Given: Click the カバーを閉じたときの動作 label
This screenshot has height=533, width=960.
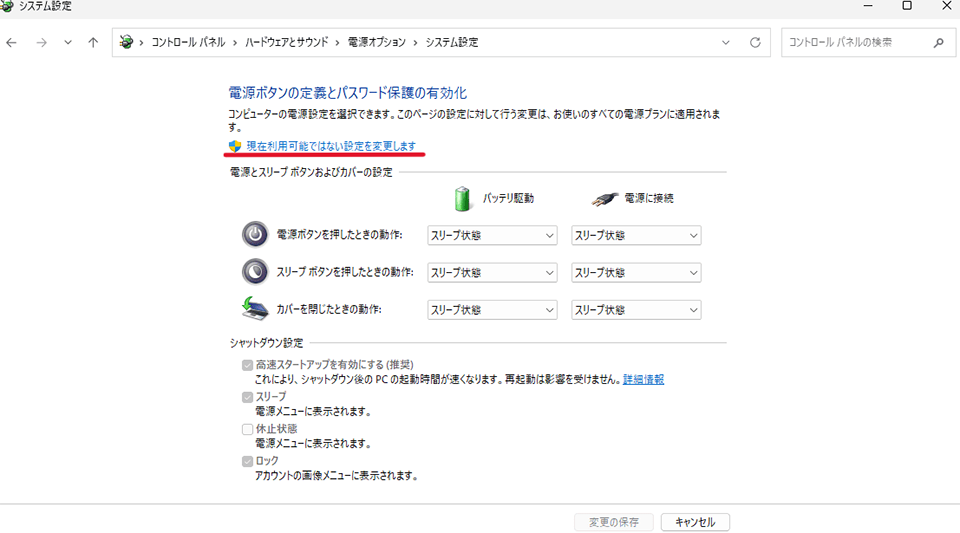Looking at the screenshot, I should click(329, 310).
